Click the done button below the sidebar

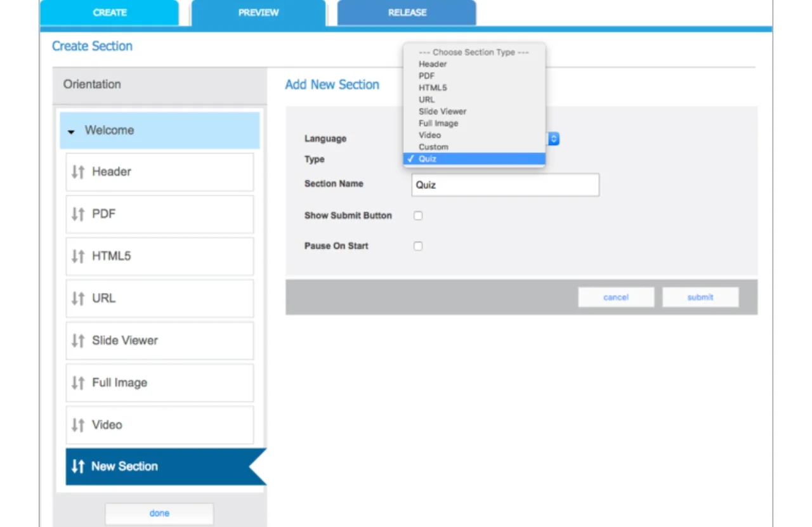click(159, 513)
